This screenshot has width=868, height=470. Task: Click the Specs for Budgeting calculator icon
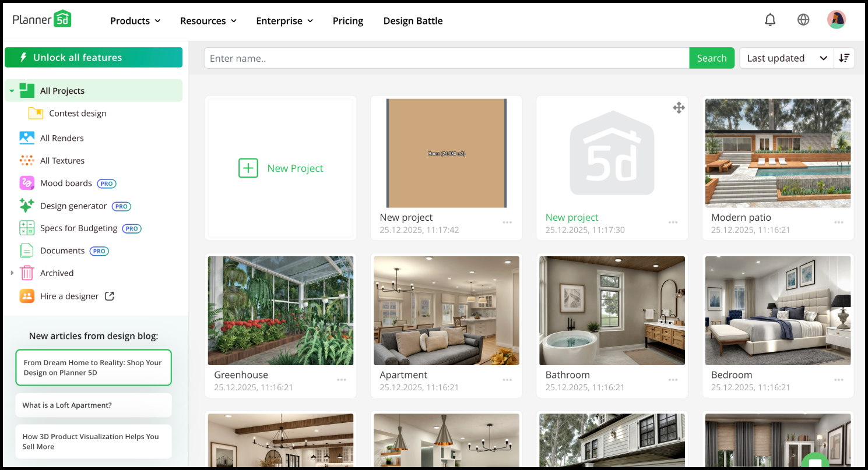pos(27,228)
